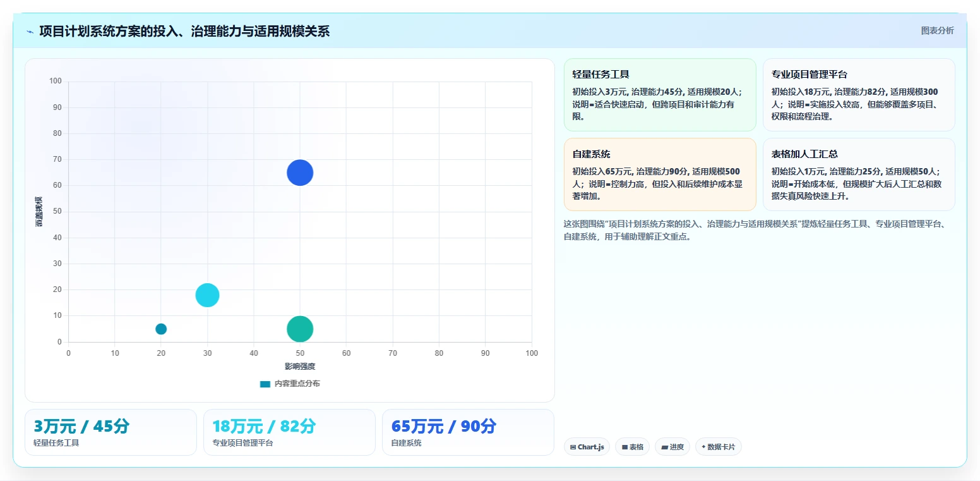The image size is (980, 481).
Task: Select the dark blue bubble at 65
Action: [300, 173]
